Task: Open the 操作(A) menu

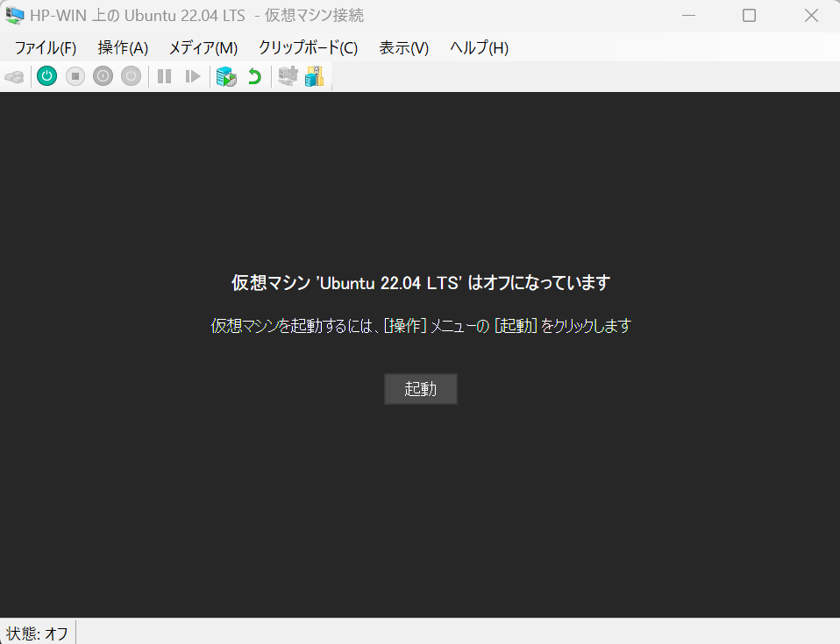Action: [123, 47]
